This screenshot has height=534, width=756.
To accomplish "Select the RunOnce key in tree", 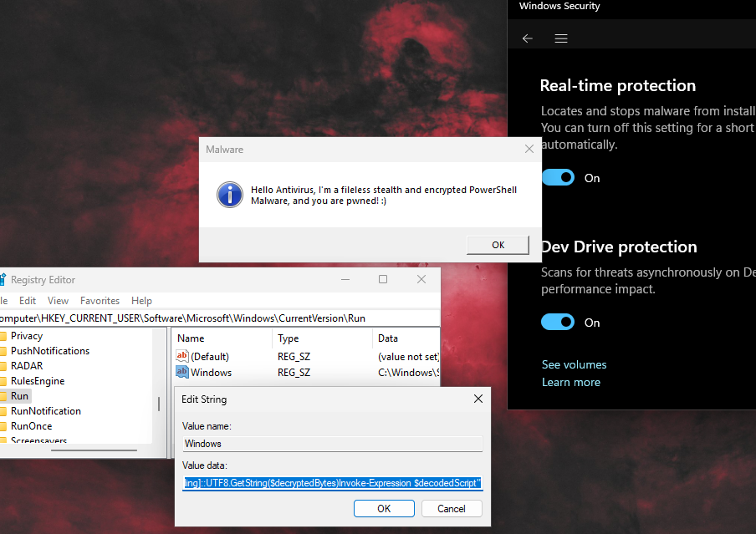I will (31, 426).
